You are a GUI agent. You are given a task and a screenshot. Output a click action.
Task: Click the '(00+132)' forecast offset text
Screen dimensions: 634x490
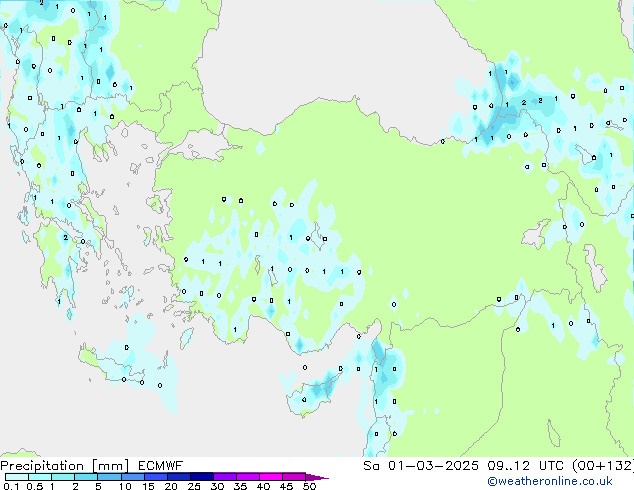[603, 466]
